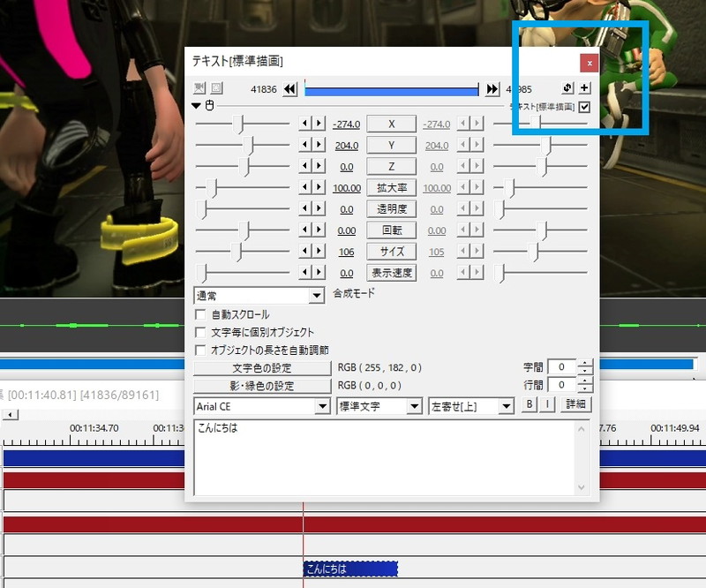Image resolution: width=706 pixels, height=588 pixels.
Task: Click the left 透明度 slider
Action: [243, 208]
